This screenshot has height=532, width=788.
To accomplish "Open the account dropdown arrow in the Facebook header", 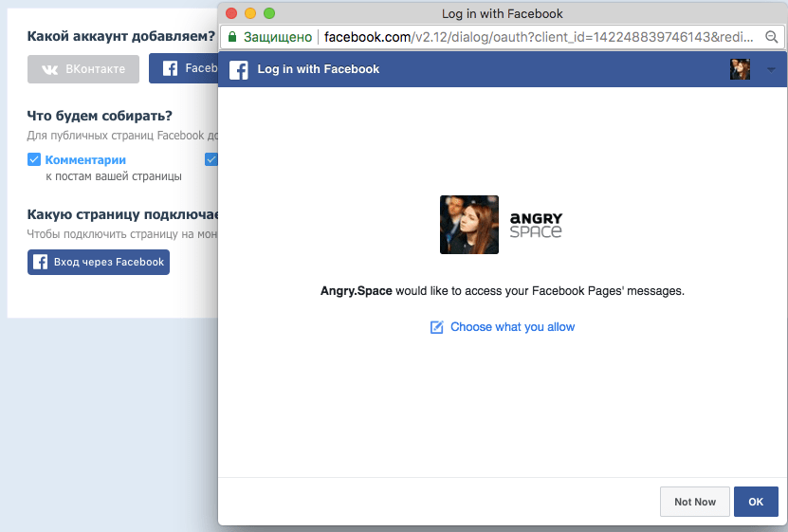I will coord(771,70).
